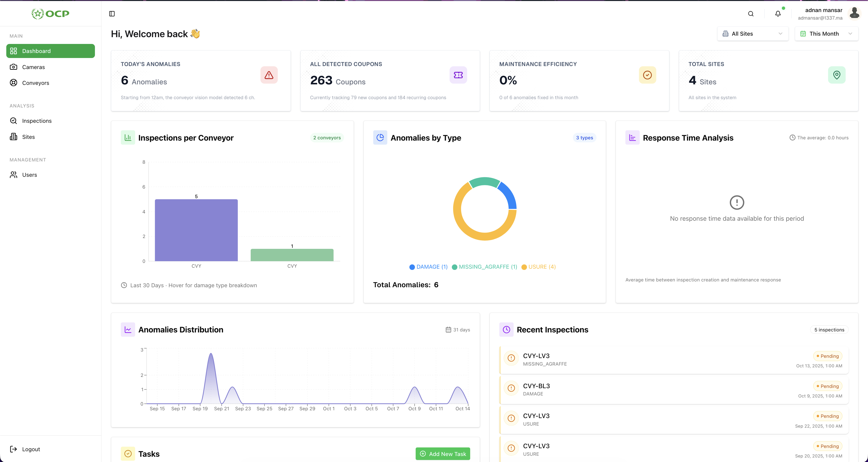Click the green map pin icon
The width and height of the screenshot is (868, 462).
coord(836,75)
